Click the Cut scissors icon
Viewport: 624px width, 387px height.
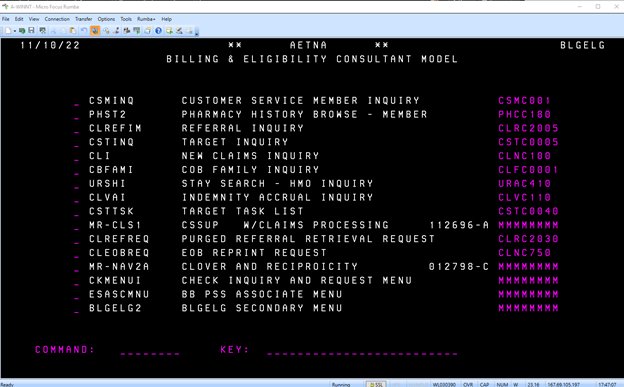[53, 31]
